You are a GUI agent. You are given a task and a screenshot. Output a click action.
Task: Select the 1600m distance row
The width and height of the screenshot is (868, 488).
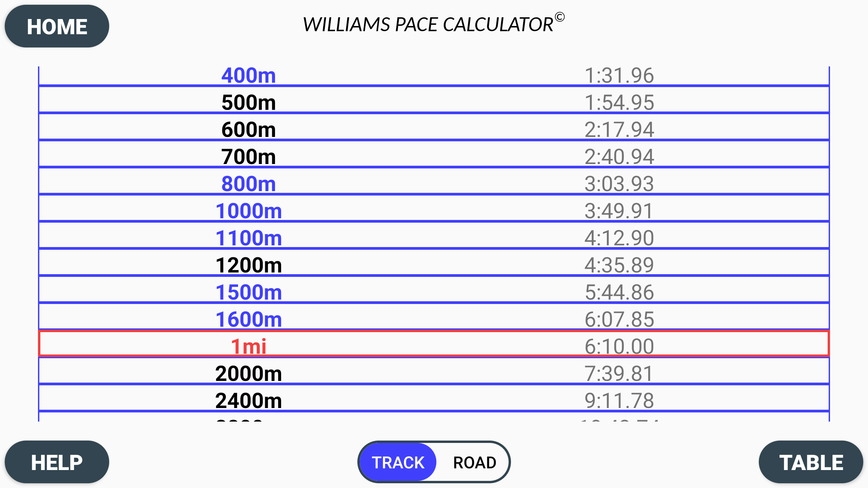(x=249, y=319)
